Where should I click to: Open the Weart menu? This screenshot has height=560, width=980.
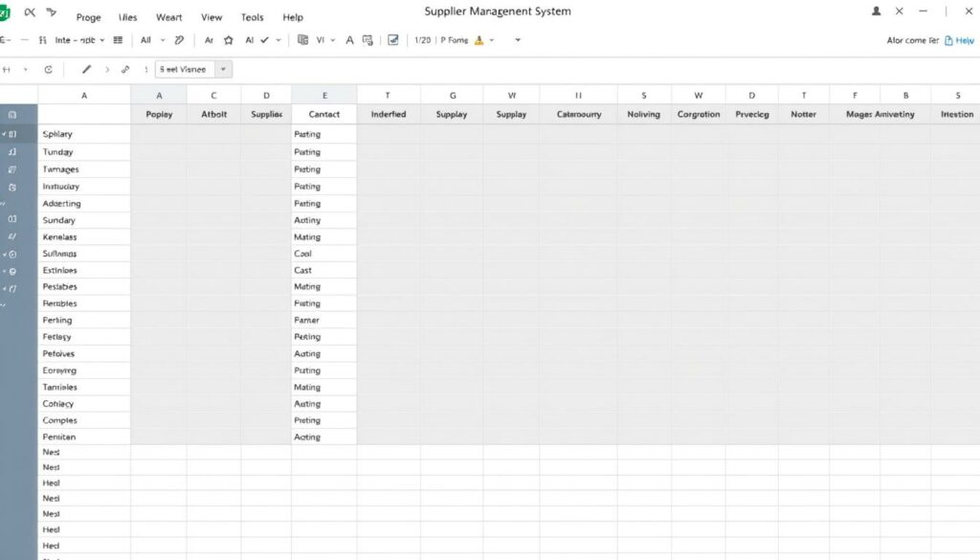tap(168, 17)
